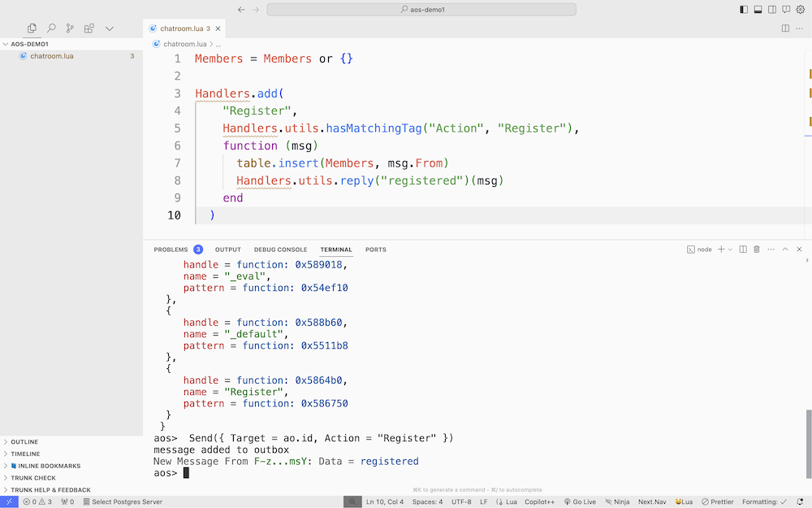Switch to the Problems tab
Viewport: 812px width, 508px height.
171,250
